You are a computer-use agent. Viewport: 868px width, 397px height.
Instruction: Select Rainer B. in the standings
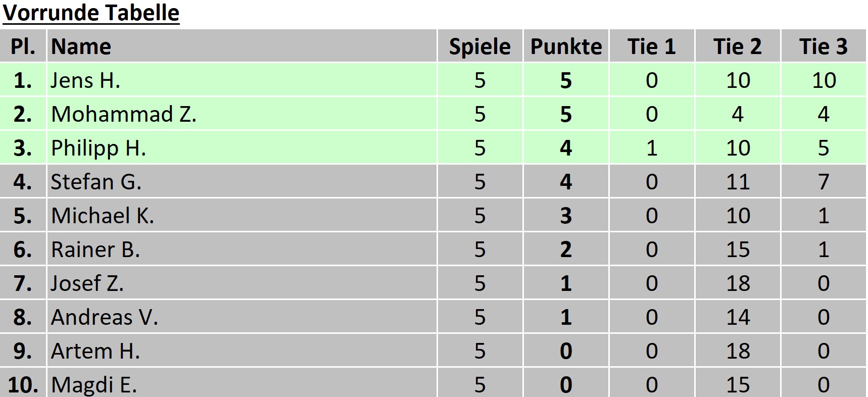[95, 250]
